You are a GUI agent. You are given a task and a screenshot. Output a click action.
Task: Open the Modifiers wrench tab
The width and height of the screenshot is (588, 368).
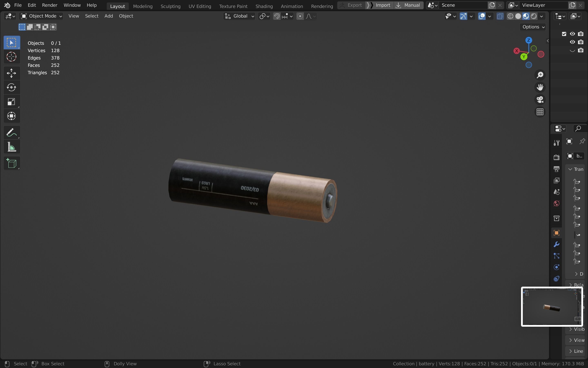556,244
